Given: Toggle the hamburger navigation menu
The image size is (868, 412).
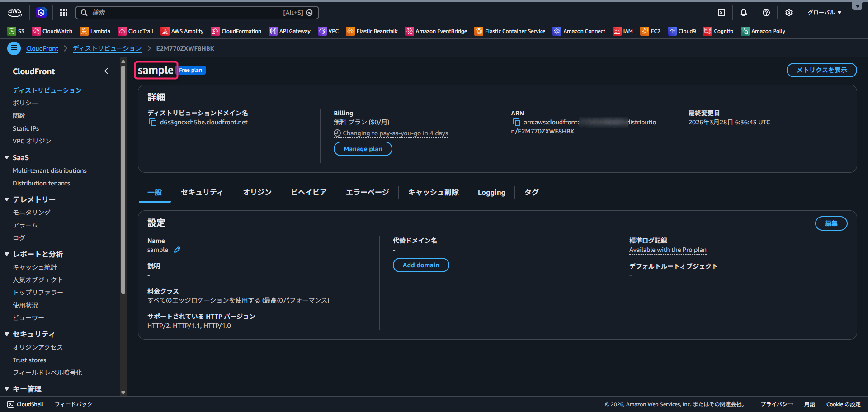Looking at the screenshot, I should [x=14, y=48].
